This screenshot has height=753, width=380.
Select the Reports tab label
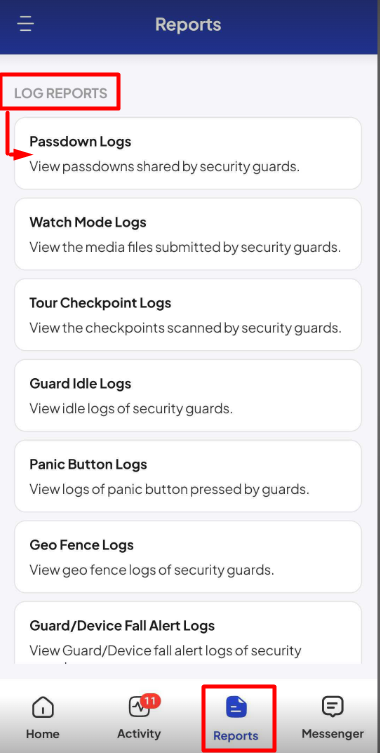coord(236,735)
